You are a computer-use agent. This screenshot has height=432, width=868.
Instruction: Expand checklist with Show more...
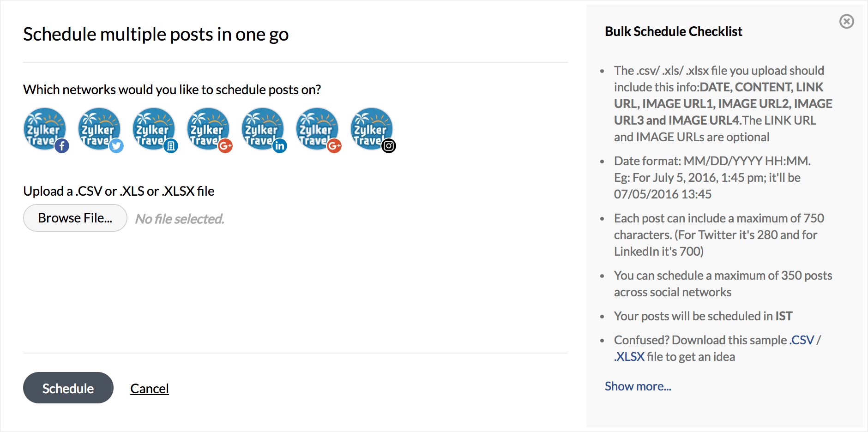point(638,386)
